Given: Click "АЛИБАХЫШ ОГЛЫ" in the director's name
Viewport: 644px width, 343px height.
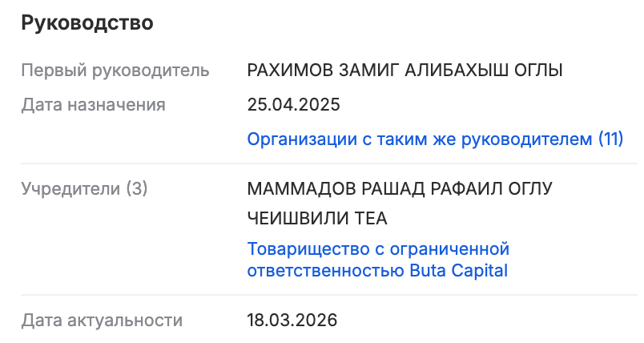Looking at the screenshot, I should pyautogui.click(x=489, y=70).
